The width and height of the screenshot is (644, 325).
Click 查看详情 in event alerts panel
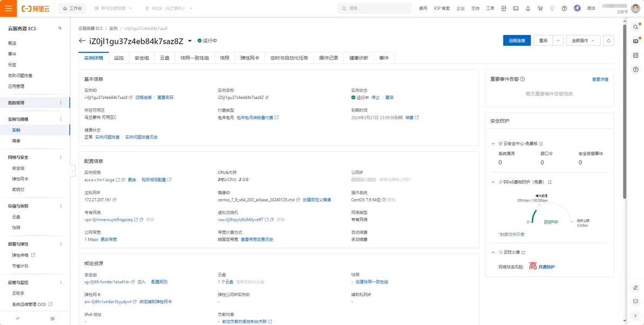pos(600,79)
